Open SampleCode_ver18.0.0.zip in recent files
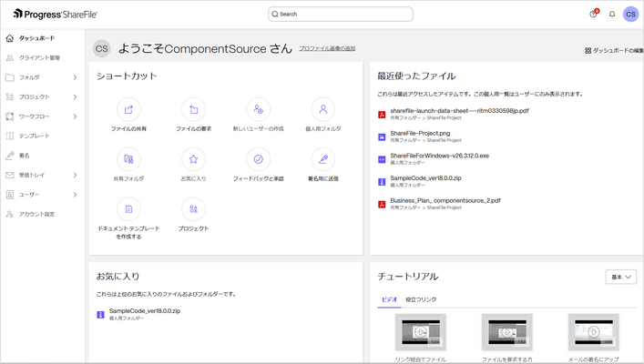644x364 pixels. [425, 178]
